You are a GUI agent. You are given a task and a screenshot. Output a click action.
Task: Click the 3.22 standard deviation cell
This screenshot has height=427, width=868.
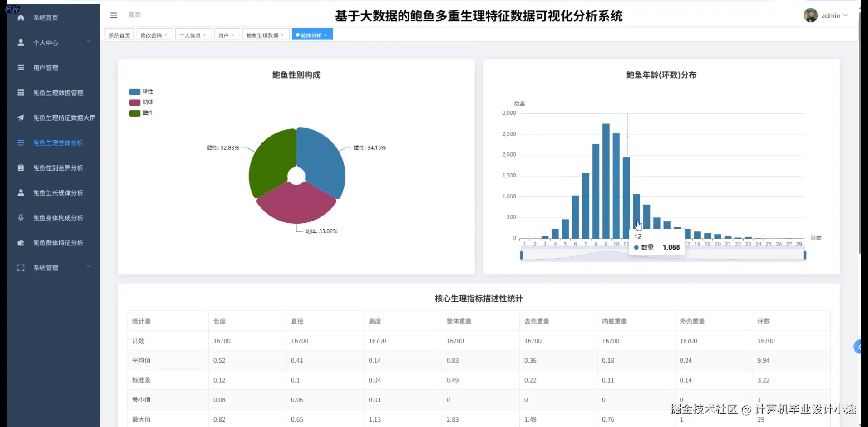[764, 380]
